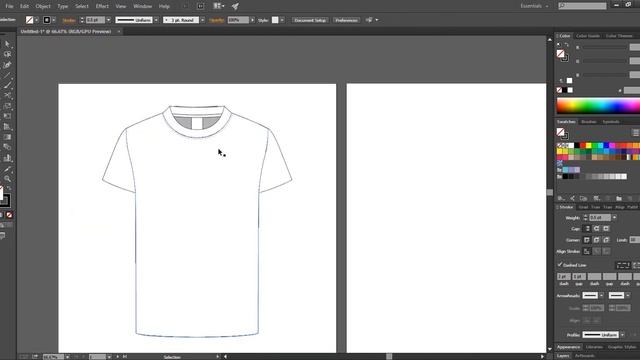Click the Fill swatch in control bar
Screen dimensions: 640x360
(29, 20)
